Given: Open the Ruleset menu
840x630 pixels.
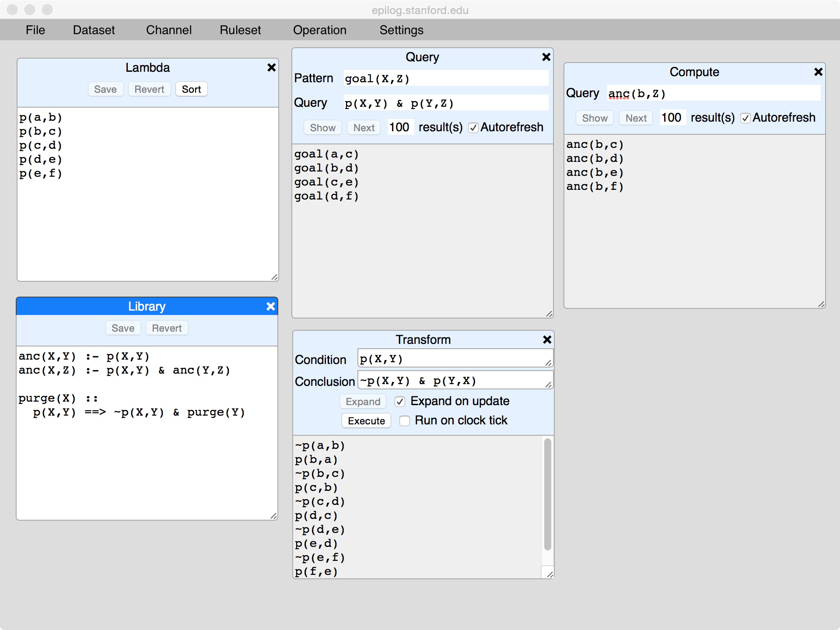Looking at the screenshot, I should point(240,30).
